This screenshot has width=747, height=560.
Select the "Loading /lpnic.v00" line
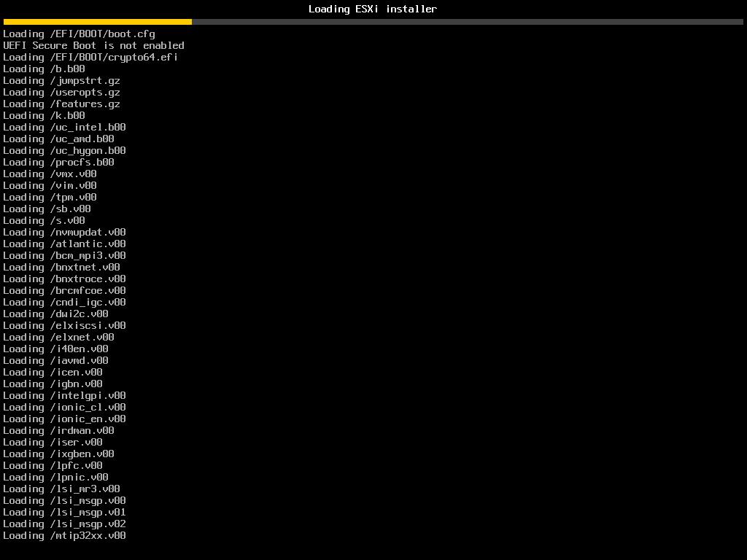55,477
